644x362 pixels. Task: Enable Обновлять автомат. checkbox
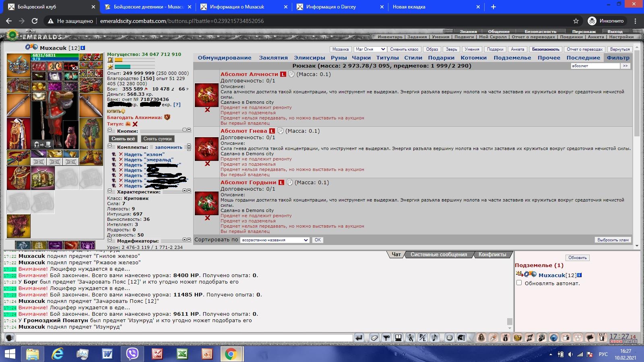click(519, 283)
